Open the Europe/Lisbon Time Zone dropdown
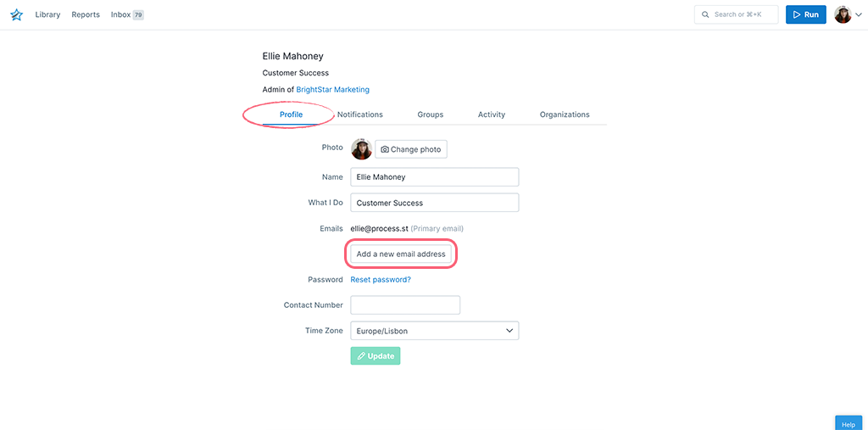Screen dimensions: 868x430 [435, 331]
